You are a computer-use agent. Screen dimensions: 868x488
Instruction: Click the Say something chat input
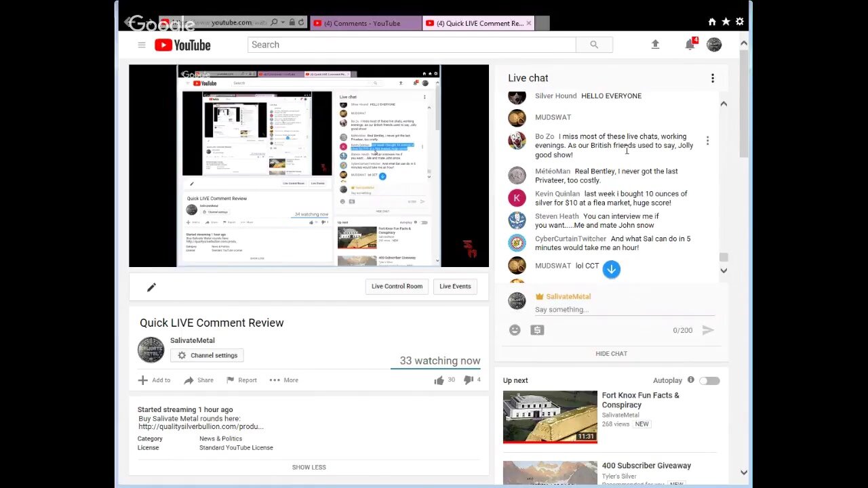[624, 310]
